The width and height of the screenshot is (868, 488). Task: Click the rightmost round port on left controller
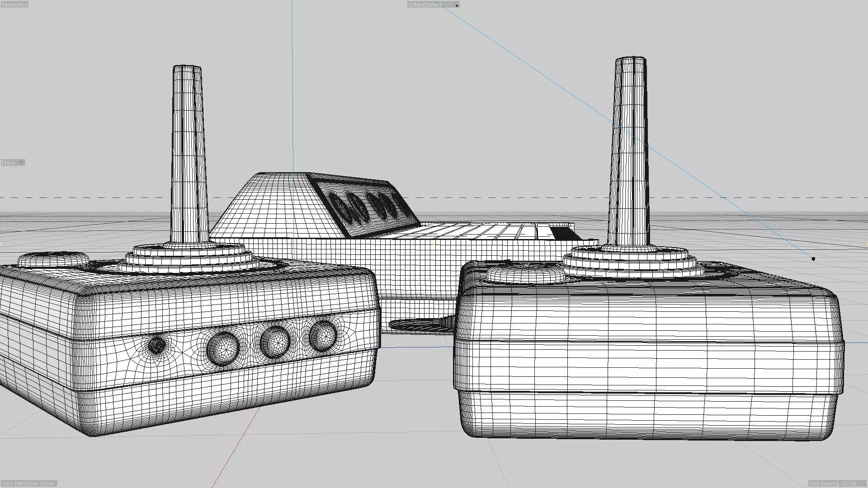322,337
